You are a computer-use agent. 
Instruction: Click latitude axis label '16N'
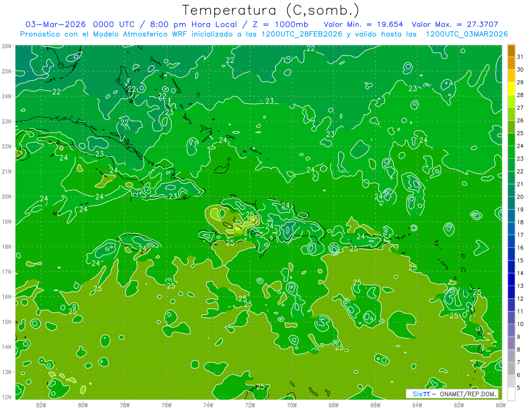tap(7, 297)
